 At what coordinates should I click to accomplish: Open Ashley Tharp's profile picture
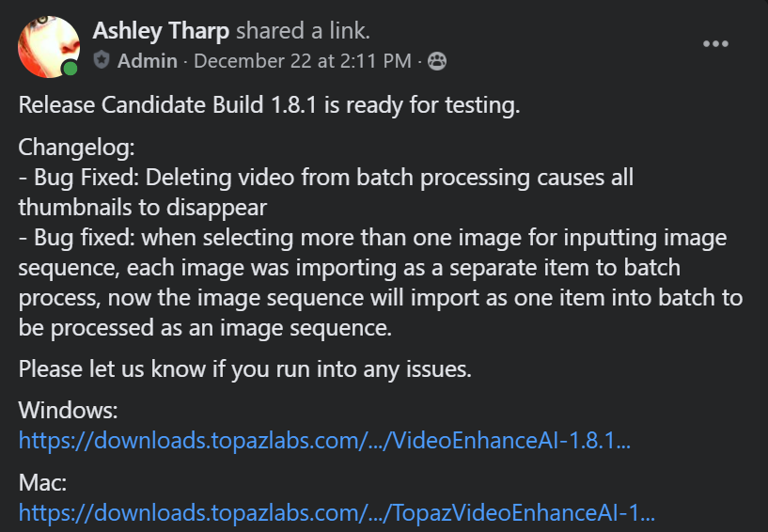pyautogui.click(x=49, y=46)
